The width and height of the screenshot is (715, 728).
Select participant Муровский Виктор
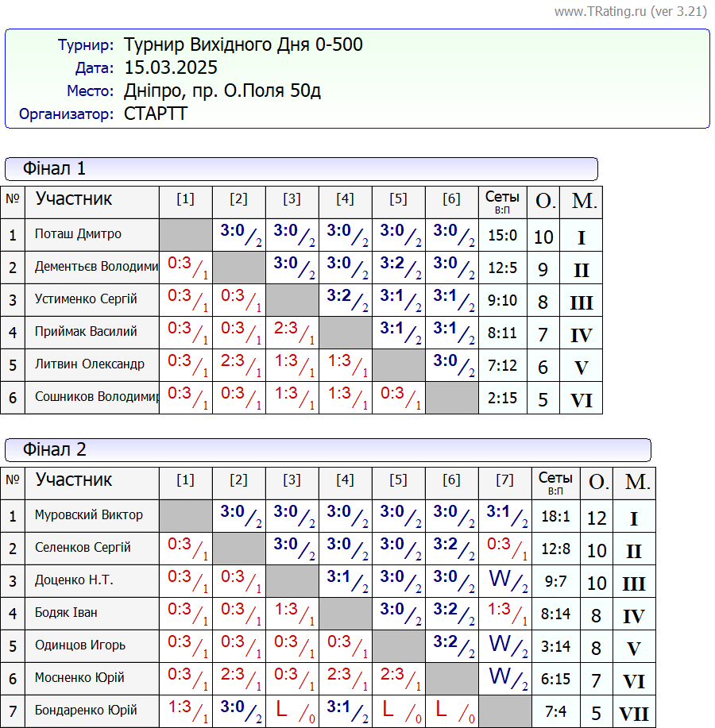click(89, 515)
